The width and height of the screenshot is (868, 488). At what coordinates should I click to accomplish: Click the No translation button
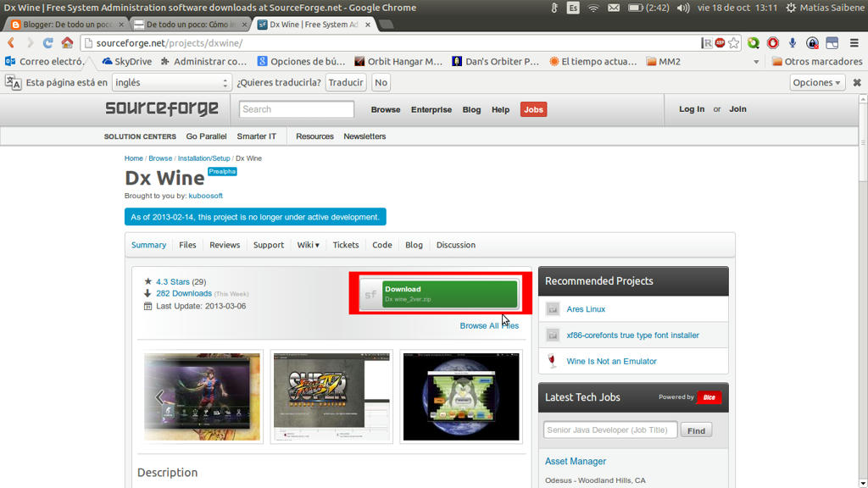click(381, 82)
